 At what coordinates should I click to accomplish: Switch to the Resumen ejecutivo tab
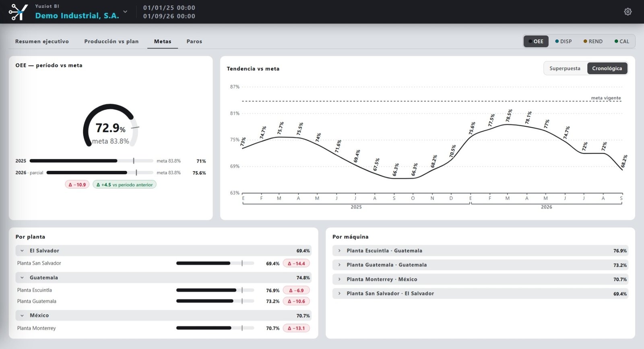(42, 41)
